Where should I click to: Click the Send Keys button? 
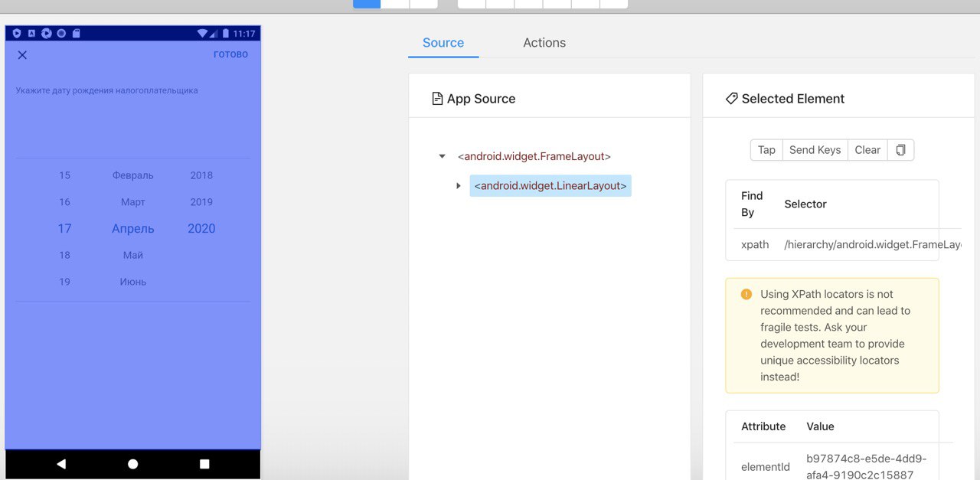(815, 150)
